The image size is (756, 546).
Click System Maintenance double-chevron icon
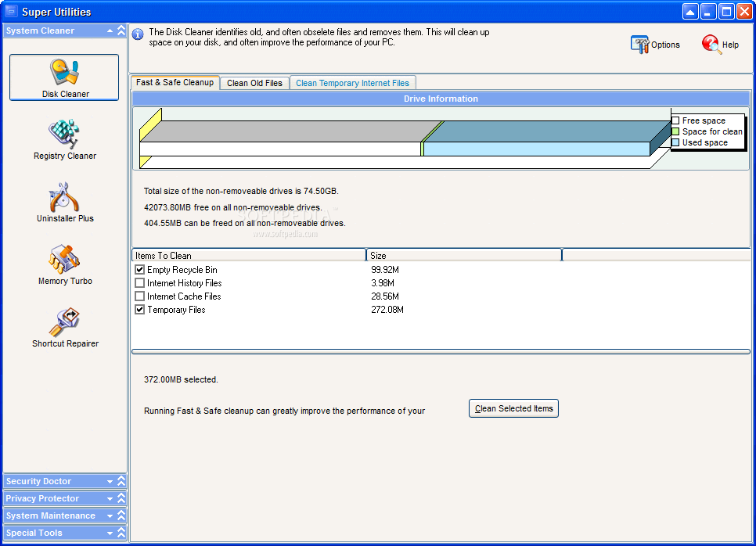coord(121,515)
